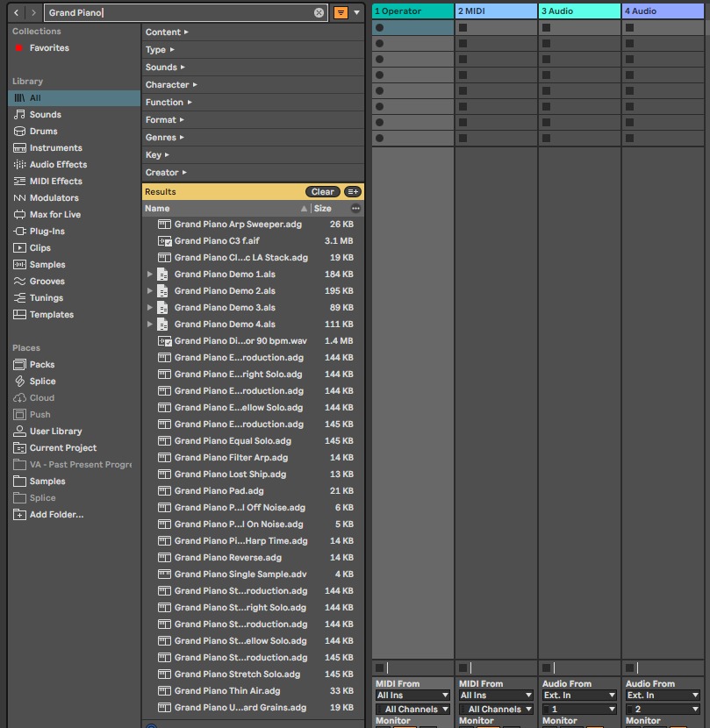This screenshot has height=728, width=710.
Task: Stop clips via first slot in 2 MIDI
Action: click(463, 28)
